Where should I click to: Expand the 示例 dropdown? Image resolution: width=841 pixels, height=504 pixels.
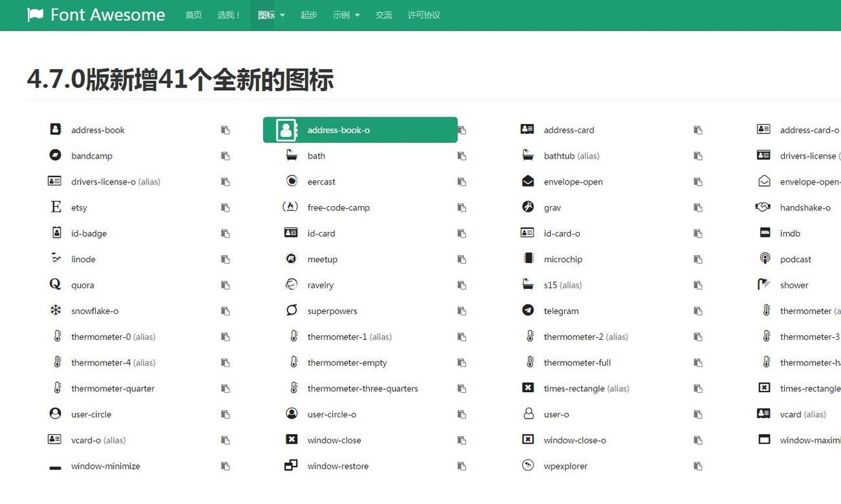coord(346,14)
